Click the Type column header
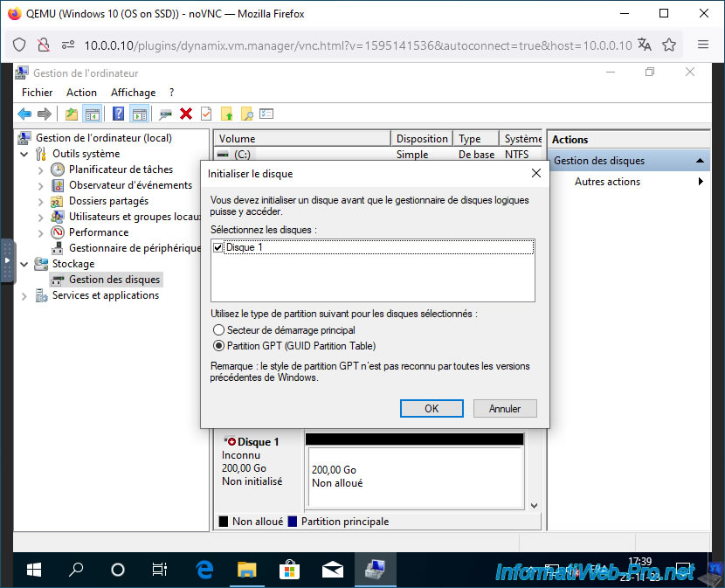The height and width of the screenshot is (588, 725). (476, 139)
